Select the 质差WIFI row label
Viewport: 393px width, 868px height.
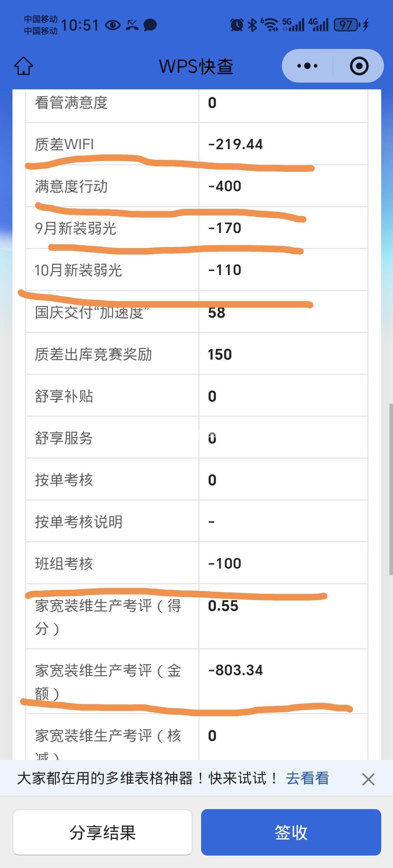pyautogui.click(x=65, y=144)
